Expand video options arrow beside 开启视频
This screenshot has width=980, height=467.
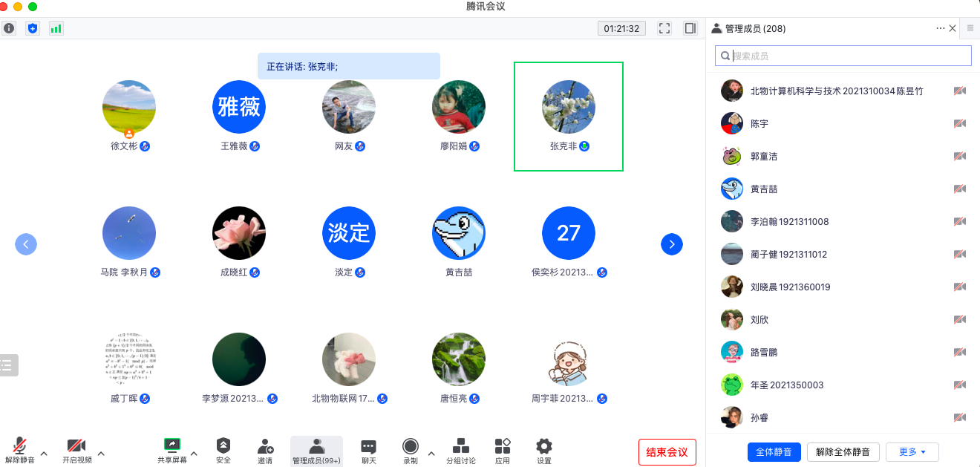pyautogui.click(x=101, y=453)
